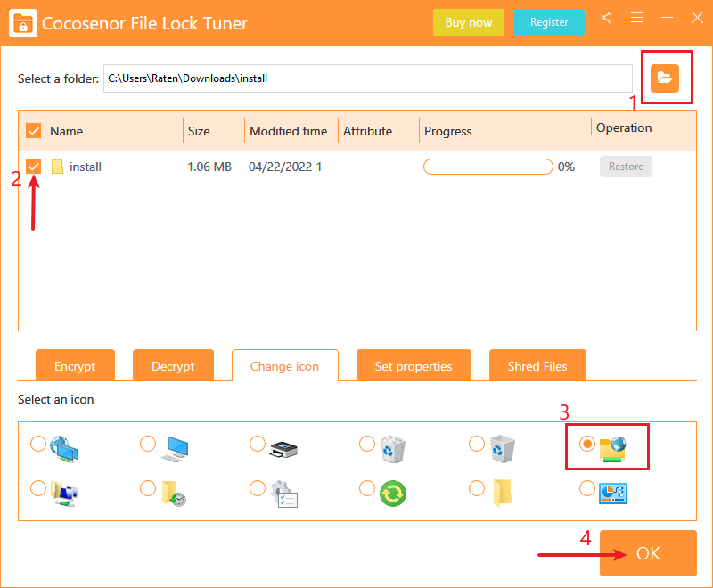The image size is (713, 588).
Task: Click the Restore button for install
Action: pos(626,167)
